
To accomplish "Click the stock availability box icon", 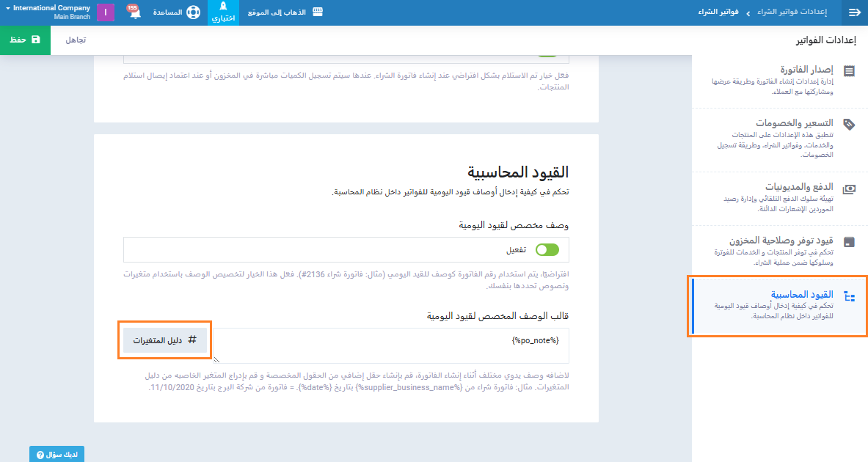I will click(849, 242).
